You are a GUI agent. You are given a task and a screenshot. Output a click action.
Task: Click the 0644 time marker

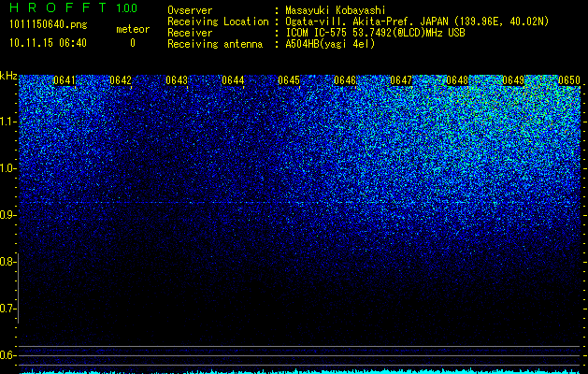click(233, 80)
